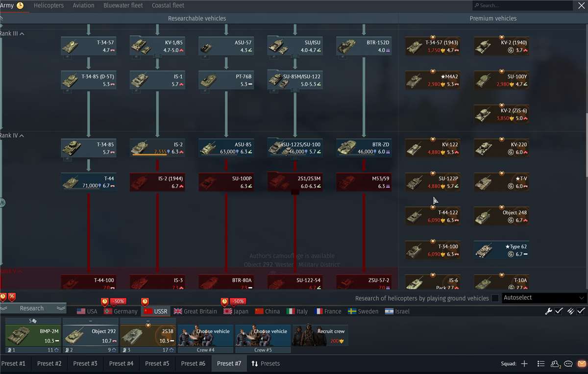Select the locked SU-100P card
Screen dimensions: 588x374
click(x=226, y=182)
